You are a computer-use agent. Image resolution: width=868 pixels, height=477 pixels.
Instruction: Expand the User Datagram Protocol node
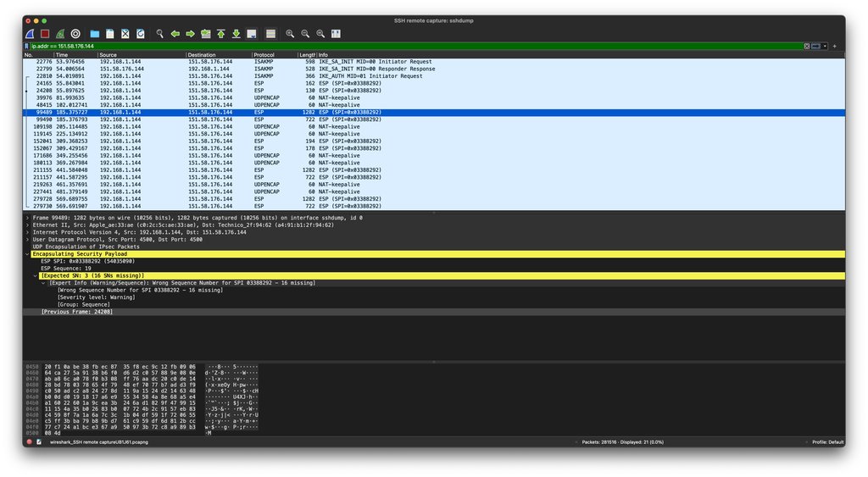[x=27, y=240]
